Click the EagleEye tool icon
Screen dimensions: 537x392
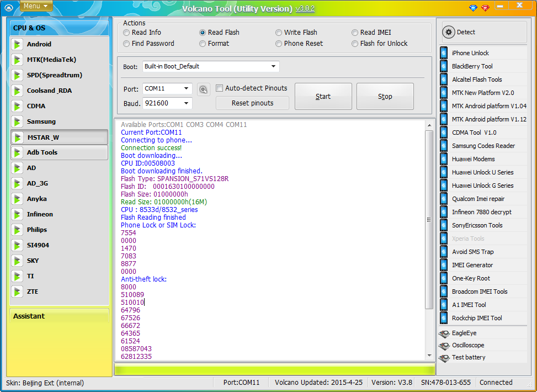(x=444, y=333)
